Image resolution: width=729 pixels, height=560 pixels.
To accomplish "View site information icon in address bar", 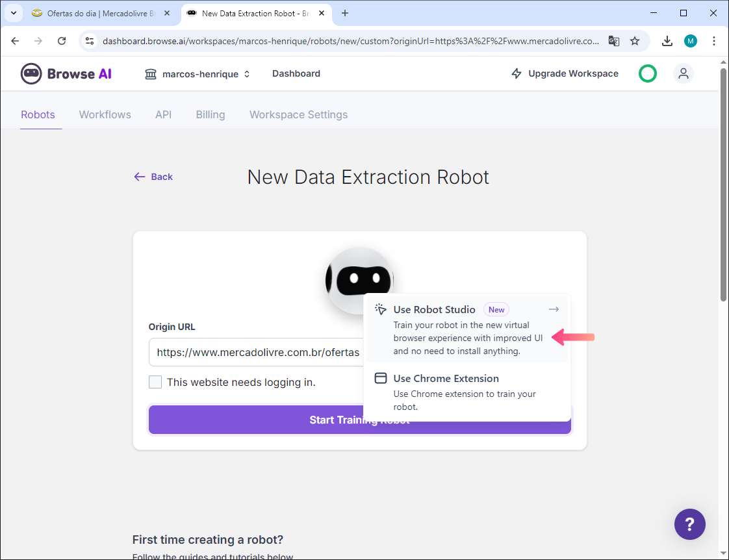I will [x=90, y=41].
